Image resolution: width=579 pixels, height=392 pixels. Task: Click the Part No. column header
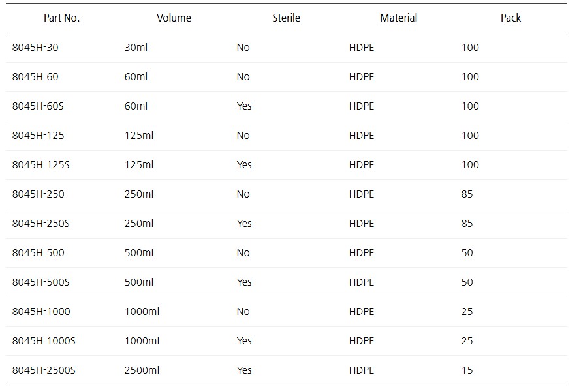pos(61,18)
